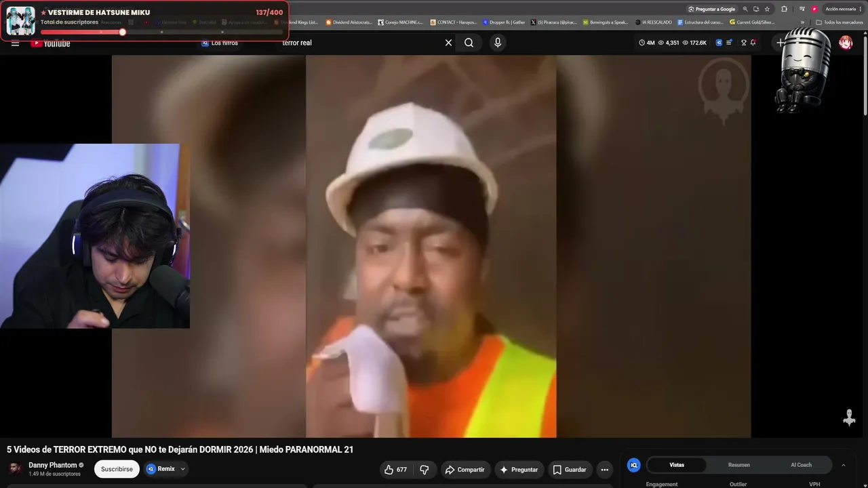Click the '1.49 M de suscriptores' text
The height and width of the screenshot is (488, 868).
tap(54, 474)
